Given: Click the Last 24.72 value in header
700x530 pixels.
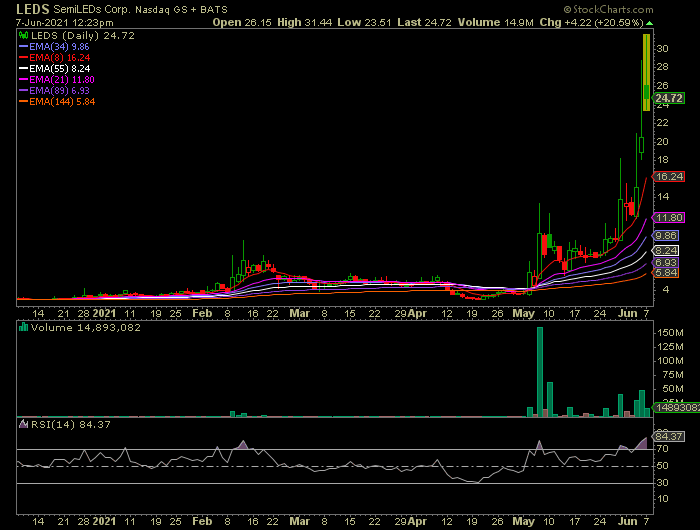Looking at the screenshot, I should click(424, 22).
